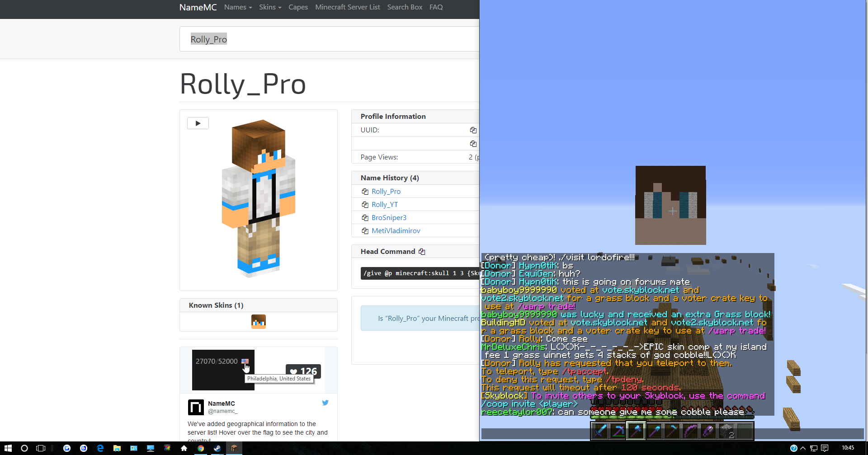The image size is (868, 455).
Task: Click the copy icon below the UUID row
Action: [x=473, y=144]
